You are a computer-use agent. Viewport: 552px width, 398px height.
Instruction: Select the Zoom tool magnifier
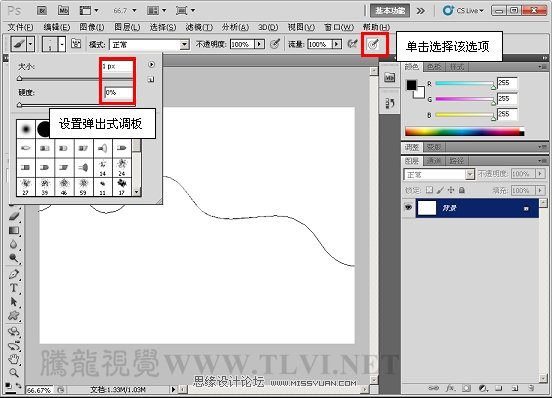pos(14,373)
